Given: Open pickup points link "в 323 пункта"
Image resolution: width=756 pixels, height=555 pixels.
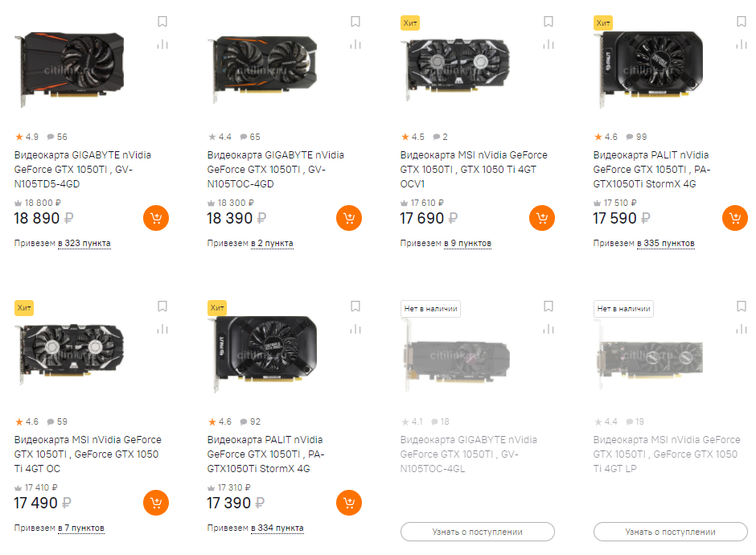Looking at the screenshot, I should click(x=84, y=243).
